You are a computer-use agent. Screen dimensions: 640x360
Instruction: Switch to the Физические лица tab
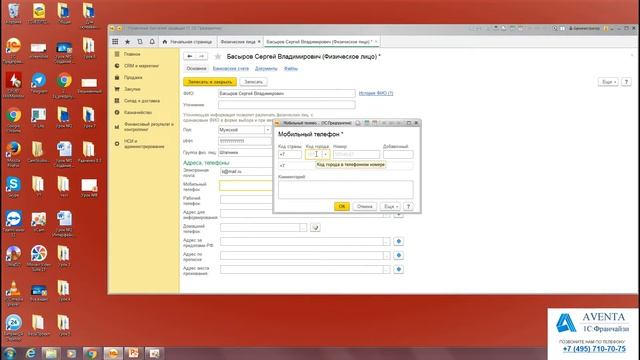point(238,42)
